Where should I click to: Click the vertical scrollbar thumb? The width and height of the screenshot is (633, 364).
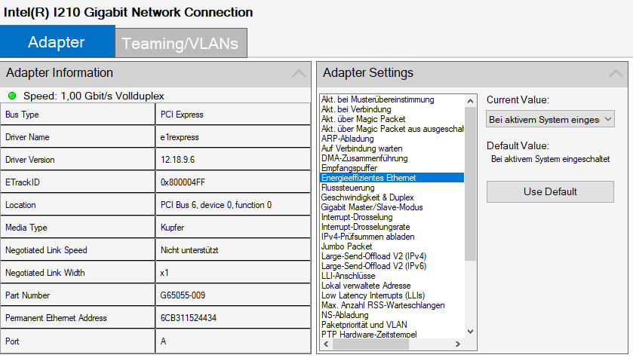(470, 183)
